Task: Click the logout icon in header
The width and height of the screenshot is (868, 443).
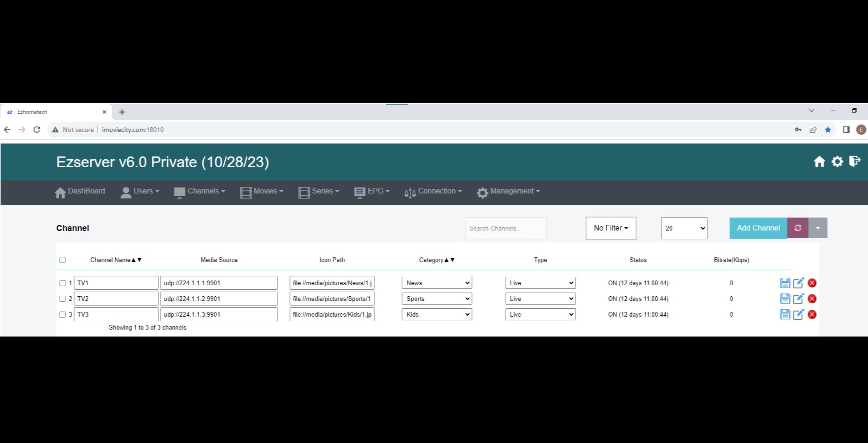Action: point(855,161)
